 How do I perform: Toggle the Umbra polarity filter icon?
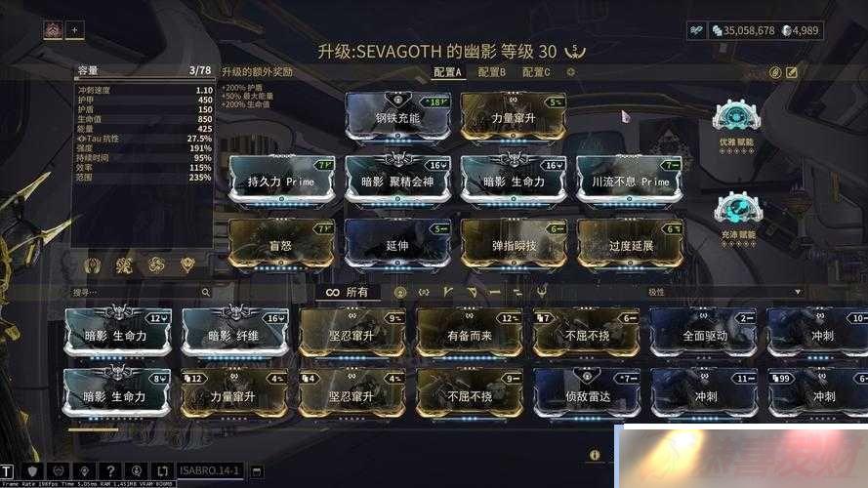(541, 292)
